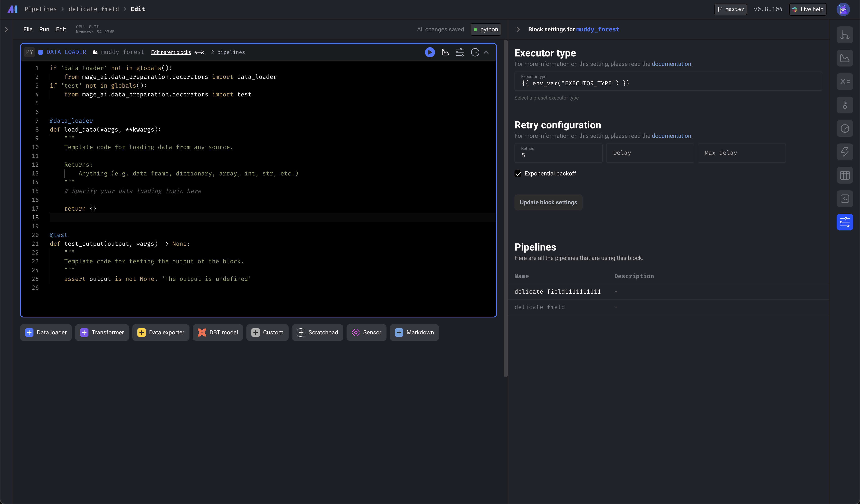Click the Executor type input field
This screenshot has width=860, height=504.
coord(668,81)
